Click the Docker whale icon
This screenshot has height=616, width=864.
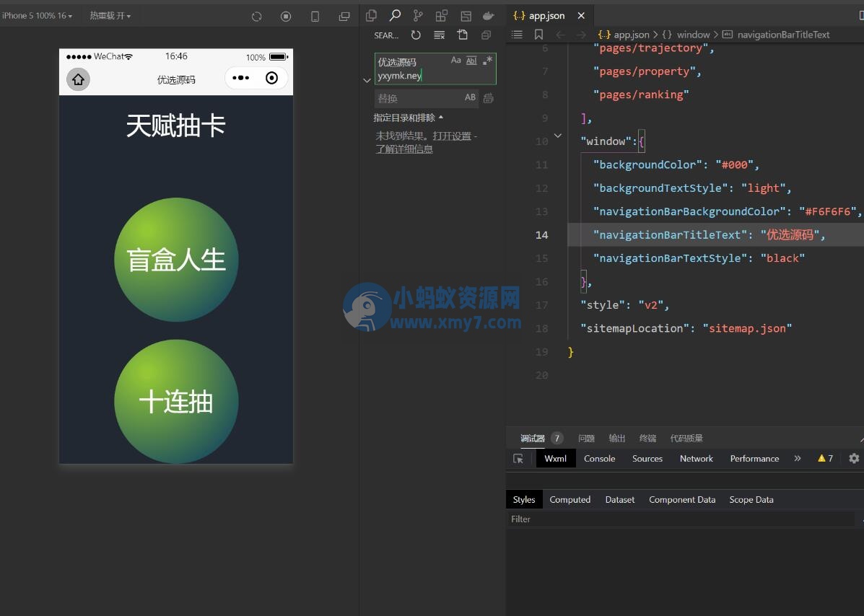pos(488,16)
